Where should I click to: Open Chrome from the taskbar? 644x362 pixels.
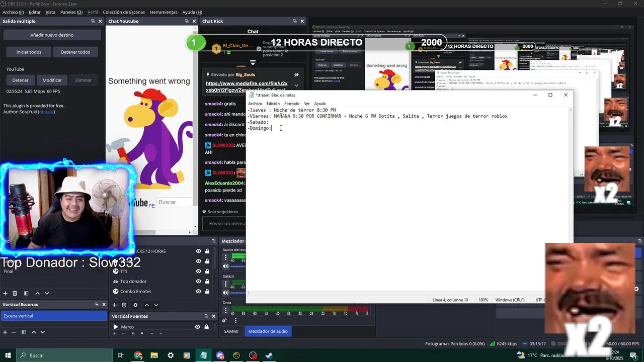138,355
